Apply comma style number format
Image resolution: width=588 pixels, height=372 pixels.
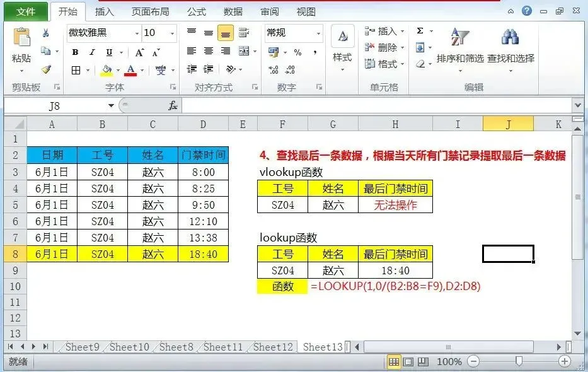pos(315,52)
